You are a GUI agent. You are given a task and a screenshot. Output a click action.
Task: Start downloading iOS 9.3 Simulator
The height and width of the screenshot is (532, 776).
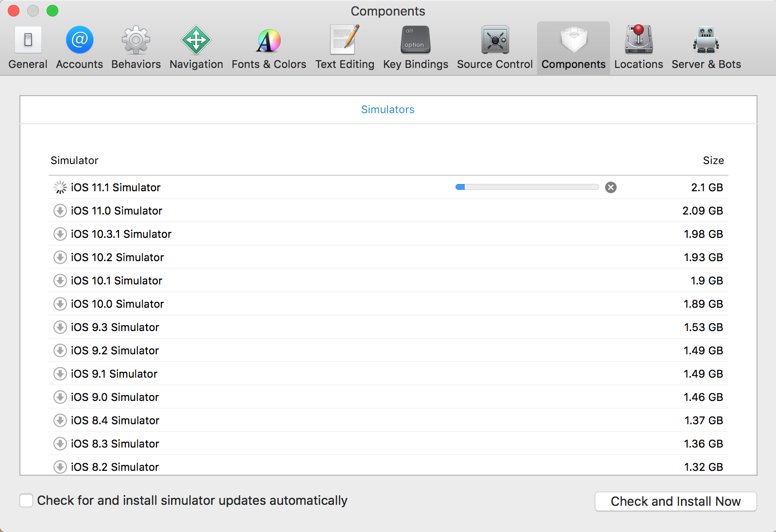point(60,327)
